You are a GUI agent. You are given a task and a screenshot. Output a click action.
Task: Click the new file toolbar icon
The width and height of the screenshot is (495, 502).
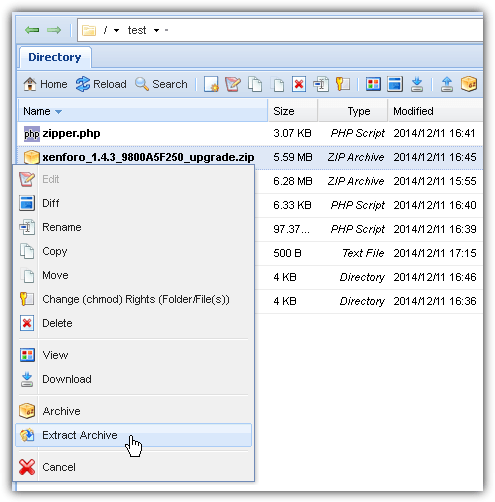(x=211, y=84)
